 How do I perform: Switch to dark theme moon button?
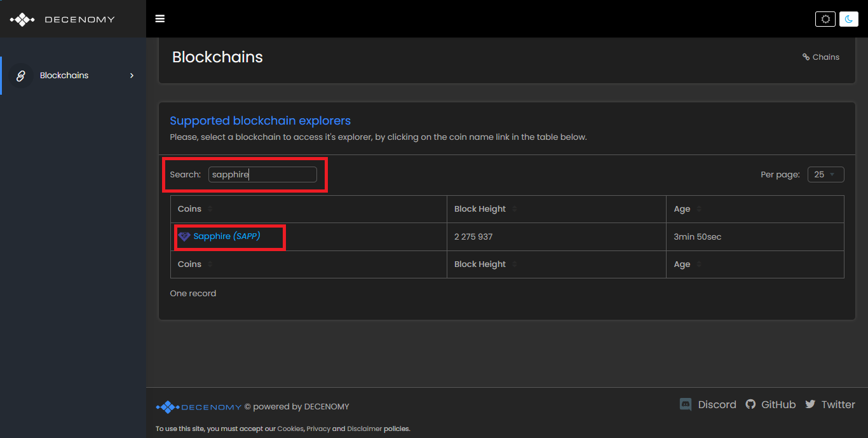point(849,19)
